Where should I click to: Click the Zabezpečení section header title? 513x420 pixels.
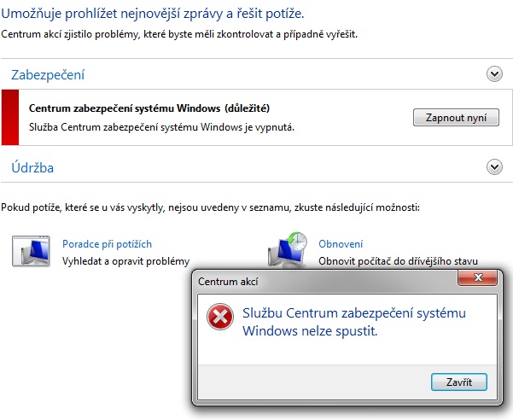pyautogui.click(x=48, y=75)
